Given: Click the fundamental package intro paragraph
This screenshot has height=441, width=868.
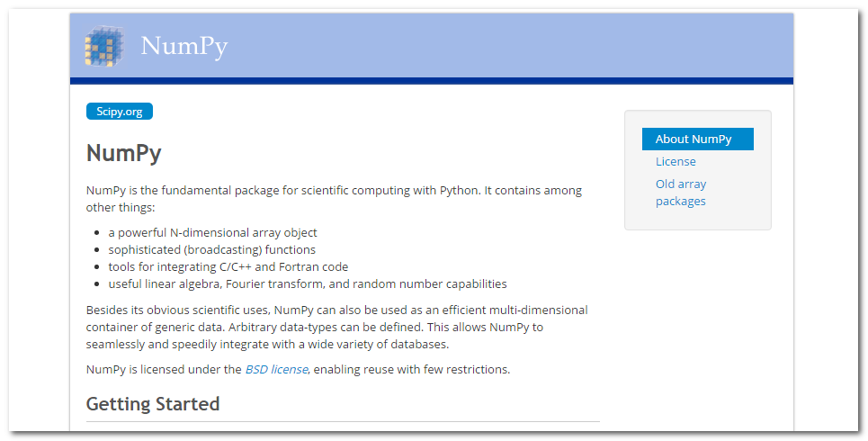Looking at the screenshot, I should pos(334,199).
